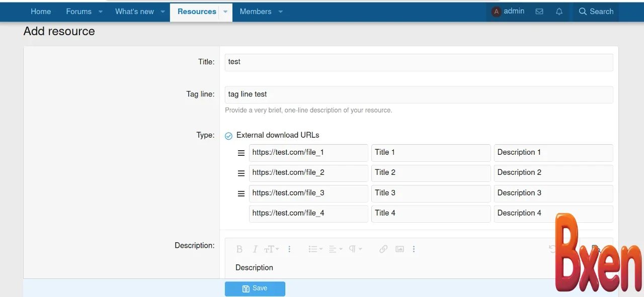The height and width of the screenshot is (297, 644).
Task: Grab the drag handle next to file_1 URL
Action: 241,153
